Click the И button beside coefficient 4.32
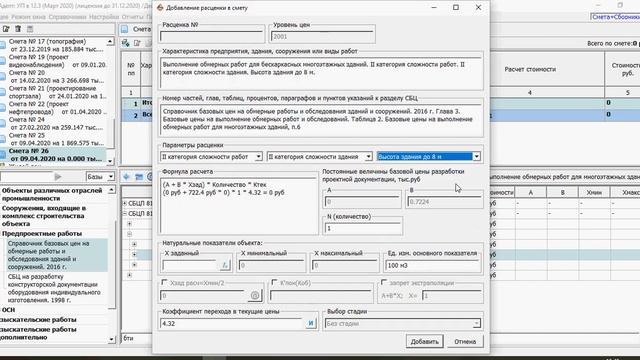Image resolution: width=640 pixels, height=360 pixels. [311, 323]
